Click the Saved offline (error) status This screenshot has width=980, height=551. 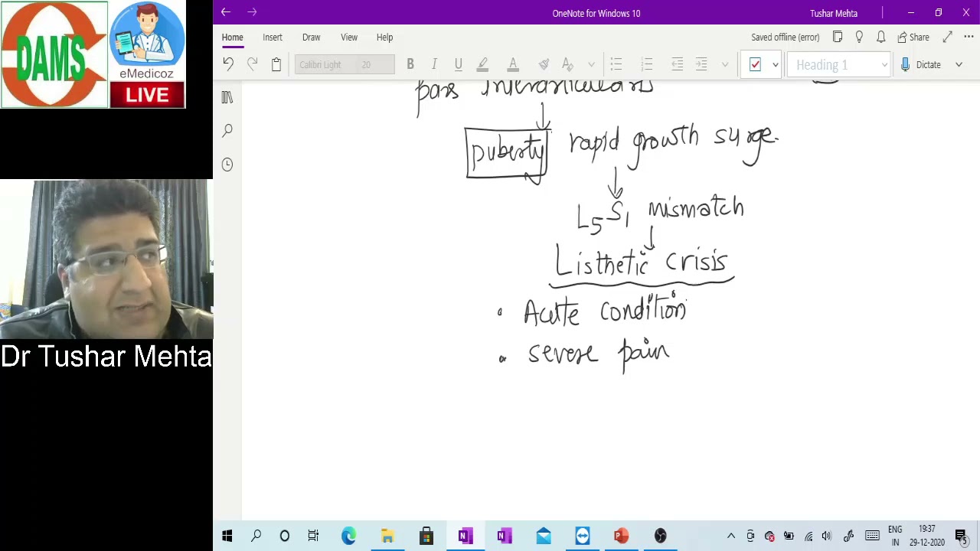(785, 37)
